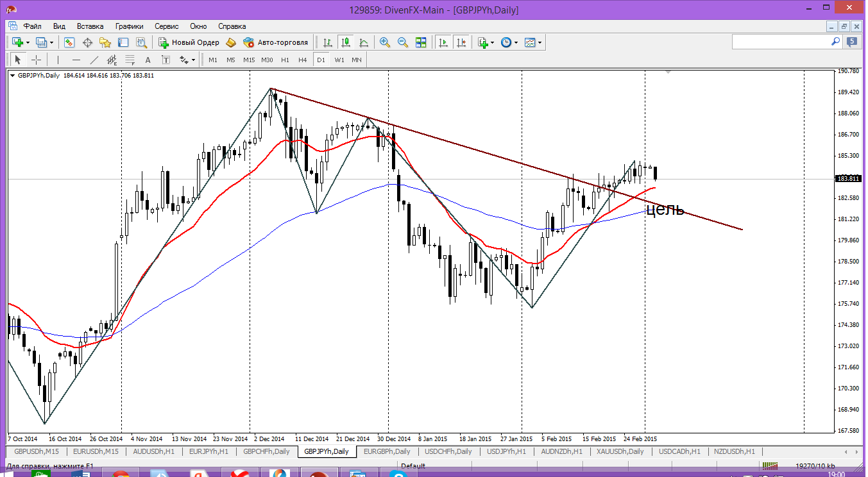This screenshot has width=868, height=477.
Task: Select the vertical line drawing tool
Action: click(x=58, y=60)
